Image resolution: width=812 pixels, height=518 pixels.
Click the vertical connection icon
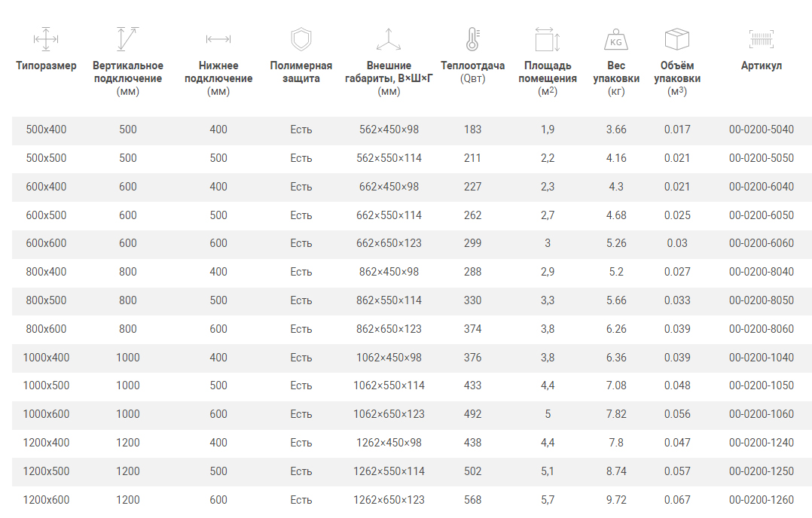pos(128,39)
